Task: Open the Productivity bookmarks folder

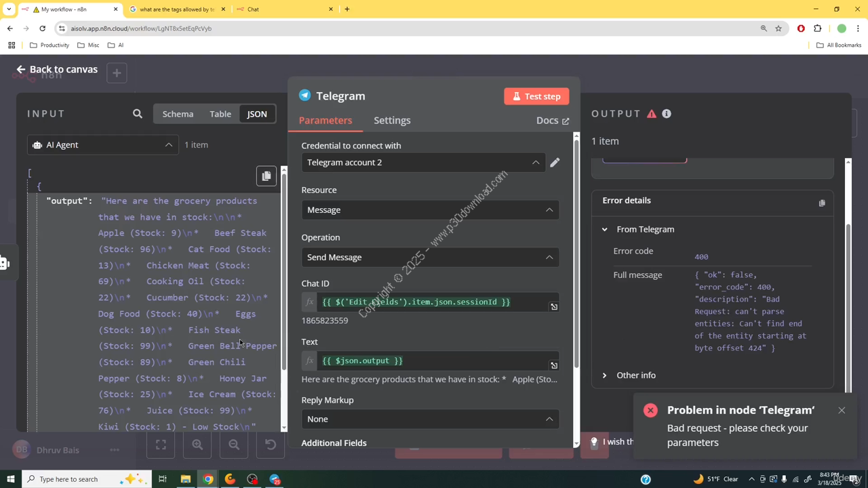Action: click(x=50, y=45)
